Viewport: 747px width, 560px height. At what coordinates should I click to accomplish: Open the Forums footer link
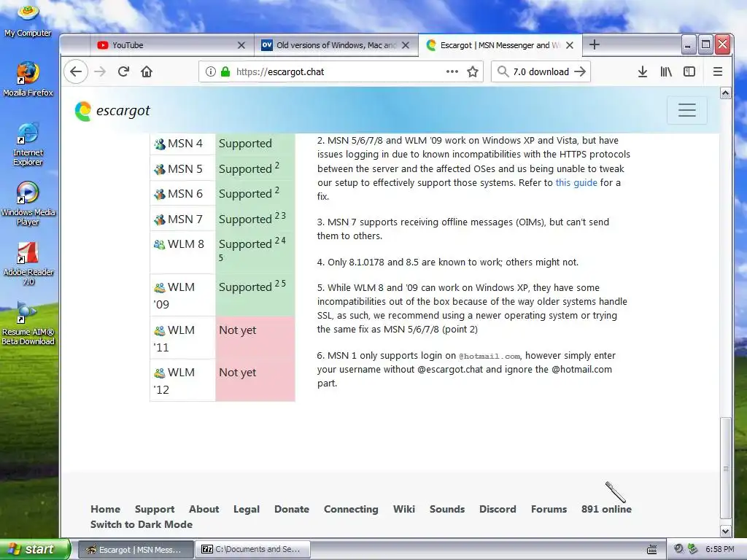pyautogui.click(x=549, y=509)
